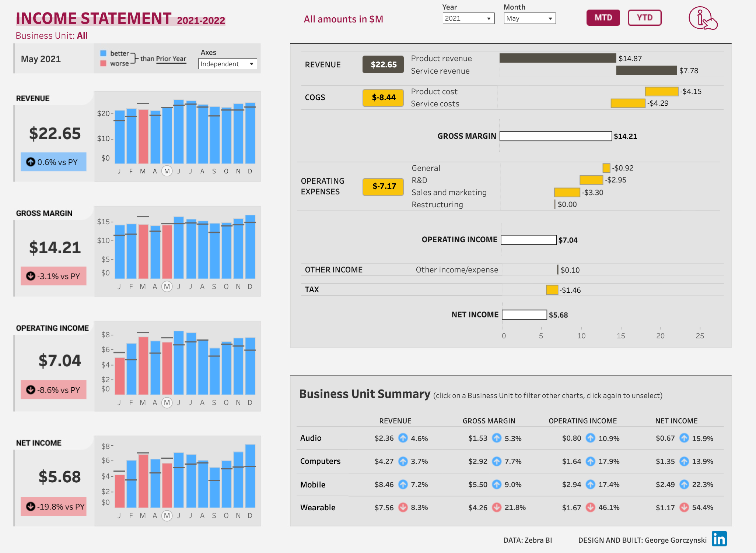756x553 pixels.
Task: Click the up arrow in Revenue 0.6% vs PY badge
Action: pos(31,162)
